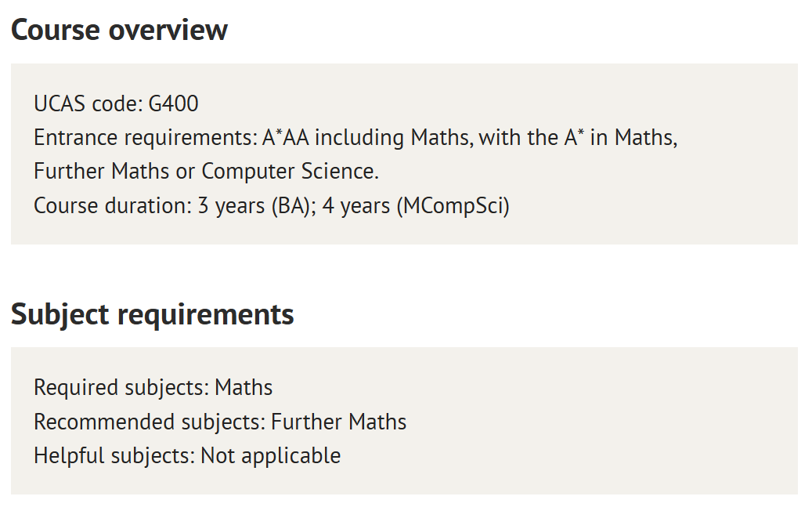
Task: Click the G400 code value
Action: tap(174, 103)
